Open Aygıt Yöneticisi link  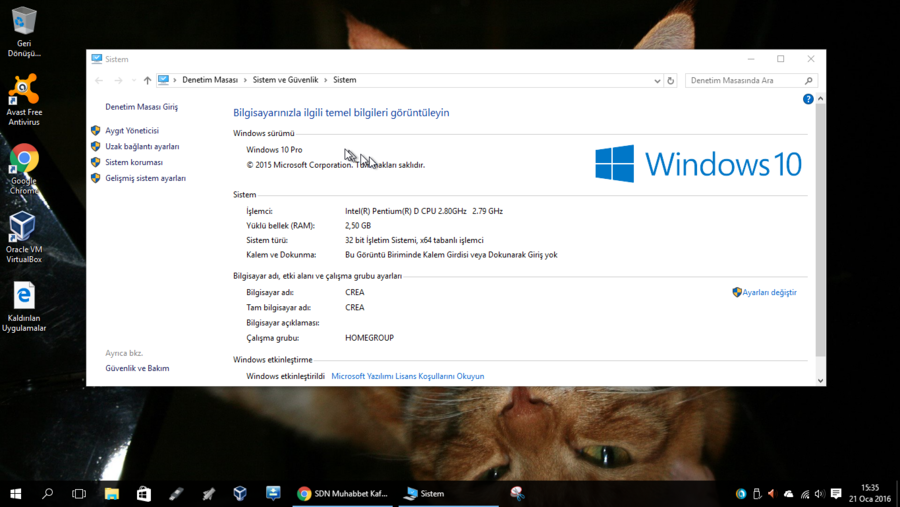pyautogui.click(x=131, y=131)
